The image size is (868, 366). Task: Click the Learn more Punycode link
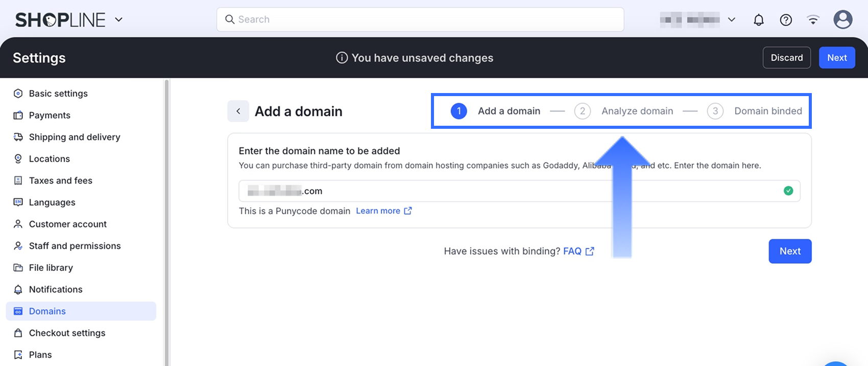click(x=378, y=211)
